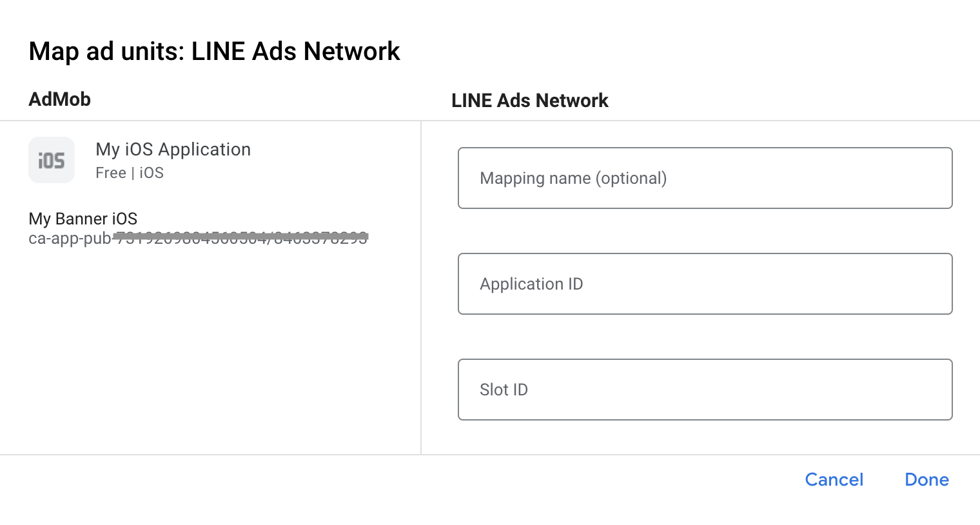Confirm mapping with the Done button
This screenshot has width=980, height=525.
[x=926, y=479]
